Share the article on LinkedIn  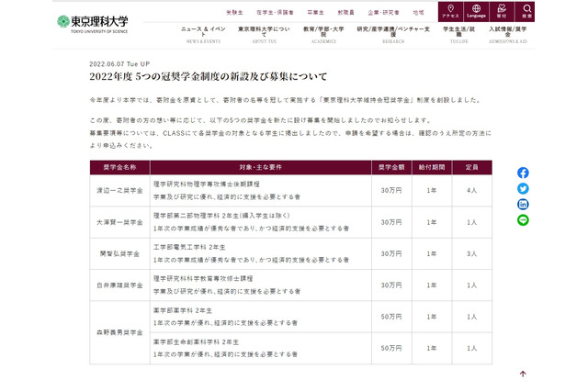click(523, 204)
